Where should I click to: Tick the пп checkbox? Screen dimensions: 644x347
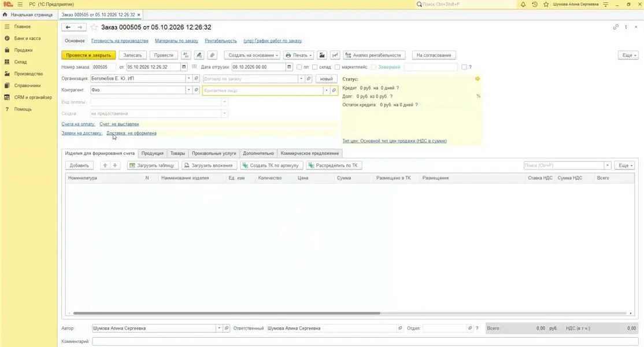pos(299,67)
